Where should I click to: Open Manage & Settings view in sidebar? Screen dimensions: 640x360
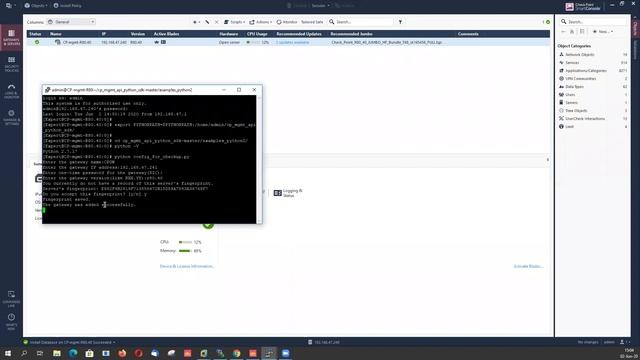[x=11, y=118]
